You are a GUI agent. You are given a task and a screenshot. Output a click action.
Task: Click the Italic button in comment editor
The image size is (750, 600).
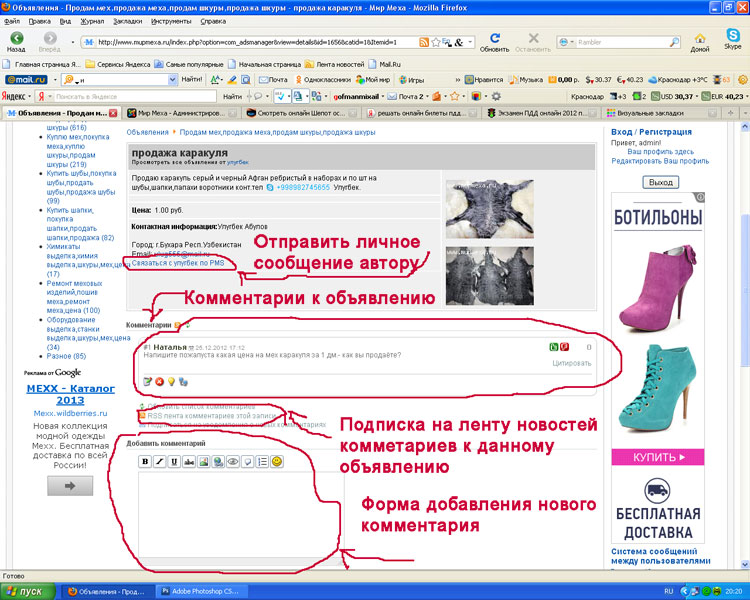click(160, 461)
